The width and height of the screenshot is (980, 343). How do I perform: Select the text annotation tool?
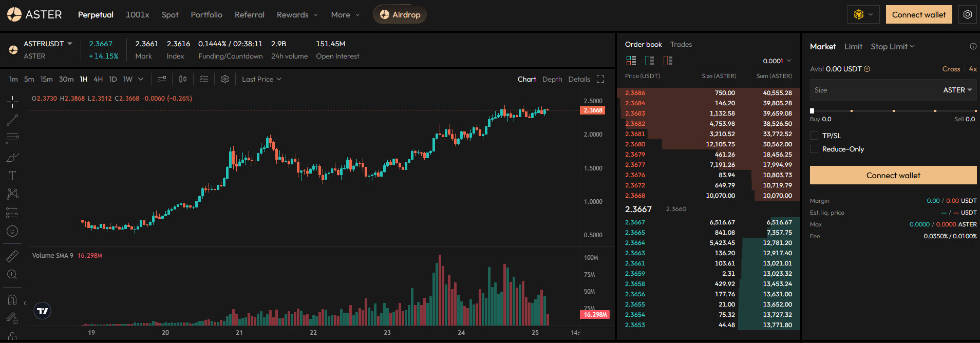coord(12,176)
